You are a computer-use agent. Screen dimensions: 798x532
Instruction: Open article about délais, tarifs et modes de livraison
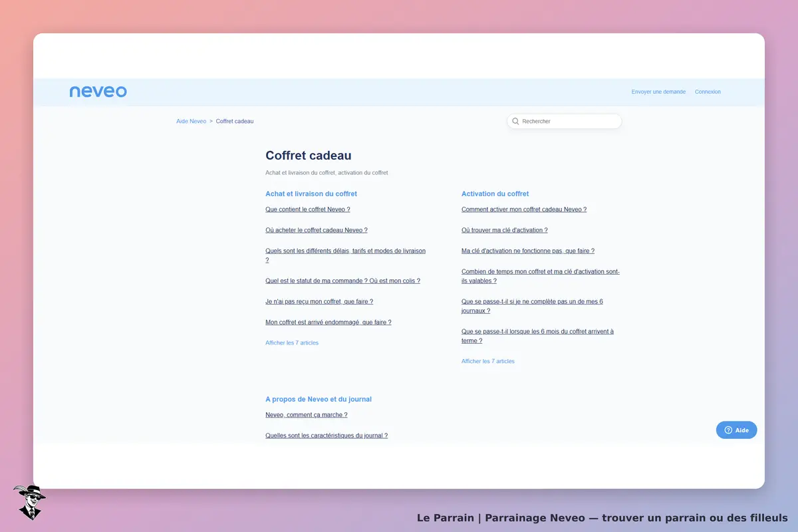[x=346, y=255]
